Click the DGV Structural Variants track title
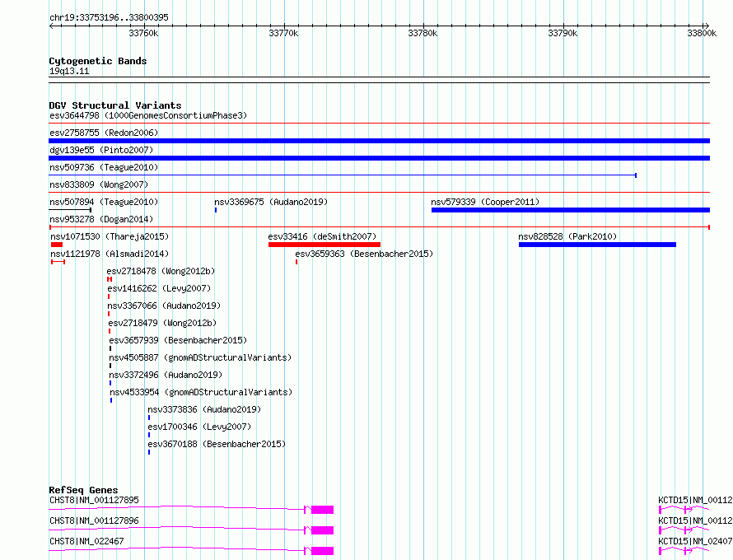This screenshot has height=560, width=733. coord(115,105)
